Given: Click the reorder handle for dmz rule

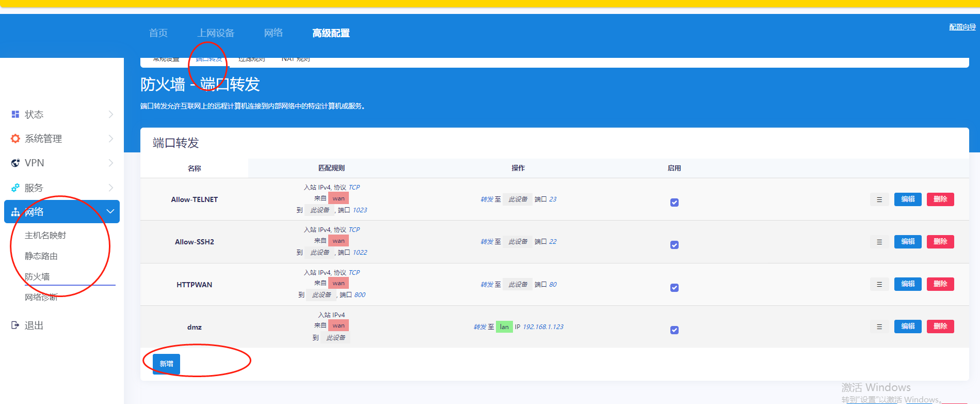Looking at the screenshot, I should (879, 327).
